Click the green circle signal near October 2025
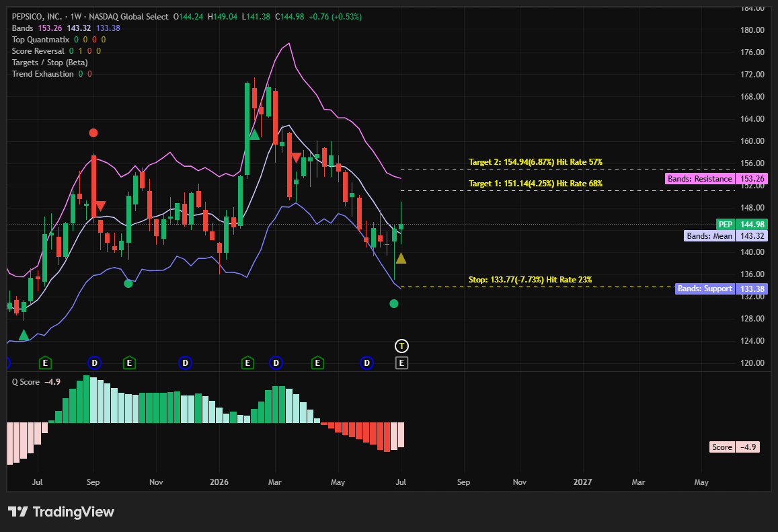 pos(128,283)
